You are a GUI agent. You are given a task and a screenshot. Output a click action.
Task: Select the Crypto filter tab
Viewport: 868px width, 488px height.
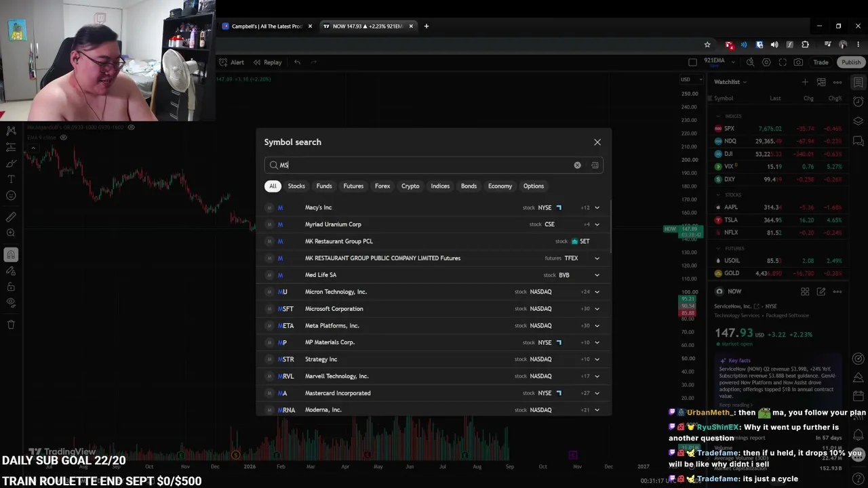coord(410,186)
